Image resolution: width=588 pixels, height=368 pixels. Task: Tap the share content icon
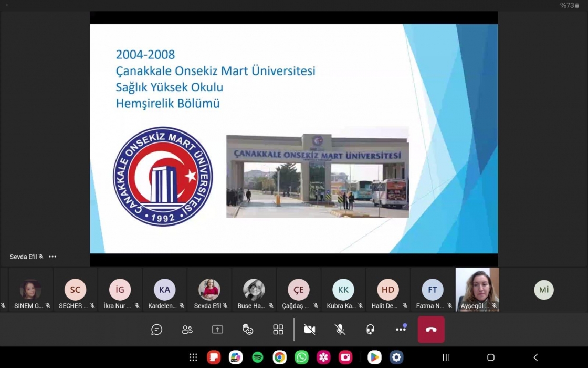click(x=217, y=330)
